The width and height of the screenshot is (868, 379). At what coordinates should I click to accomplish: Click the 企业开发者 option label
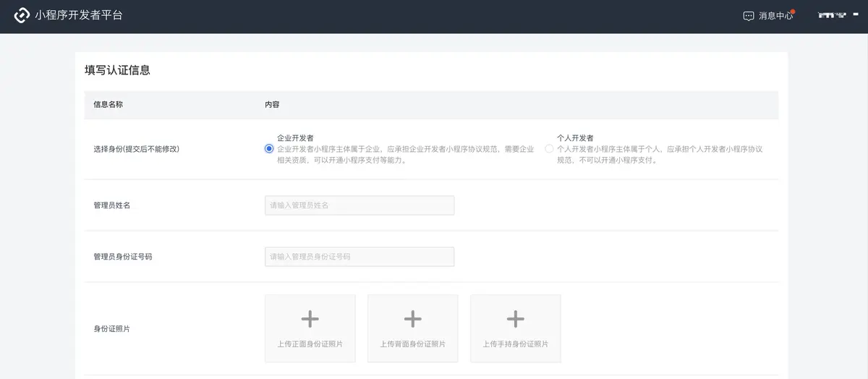295,137
